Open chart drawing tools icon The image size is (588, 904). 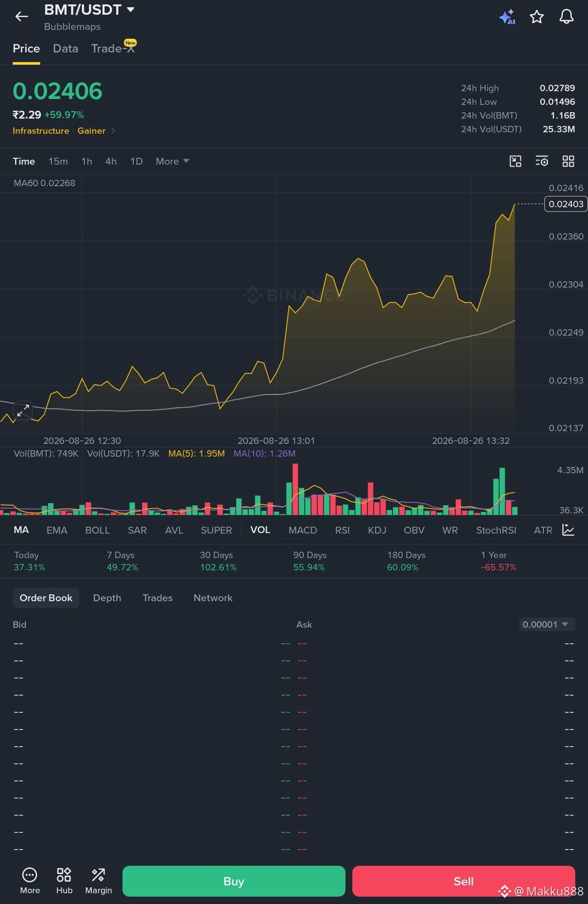(x=515, y=161)
